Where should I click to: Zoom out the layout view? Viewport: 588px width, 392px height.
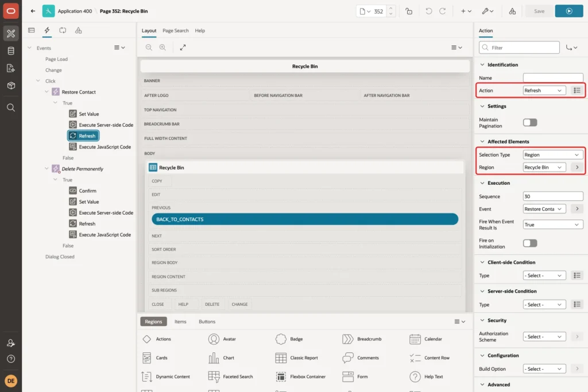tap(149, 47)
